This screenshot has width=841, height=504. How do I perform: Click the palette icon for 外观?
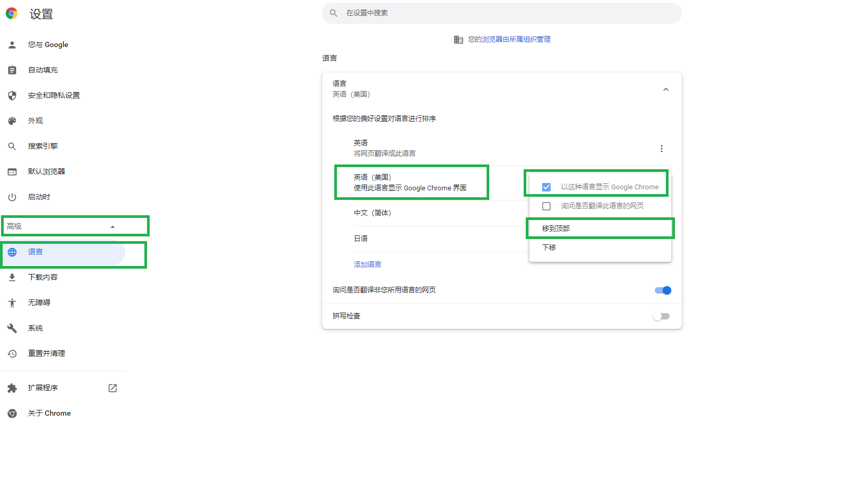[x=12, y=121]
